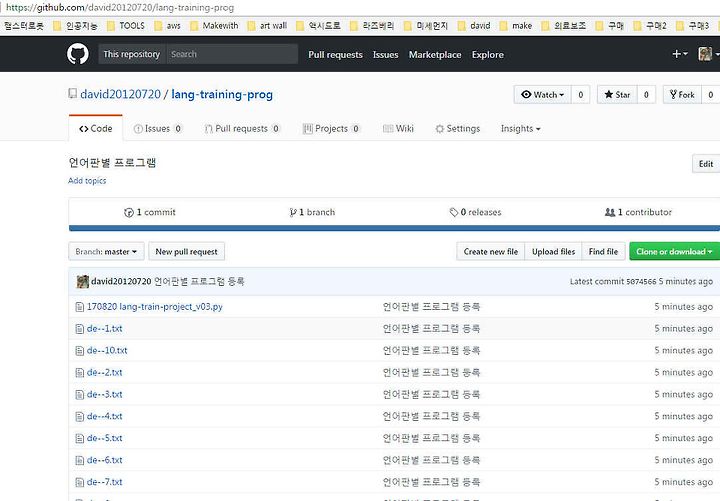
Task: Start a New pull request
Action: [186, 252]
